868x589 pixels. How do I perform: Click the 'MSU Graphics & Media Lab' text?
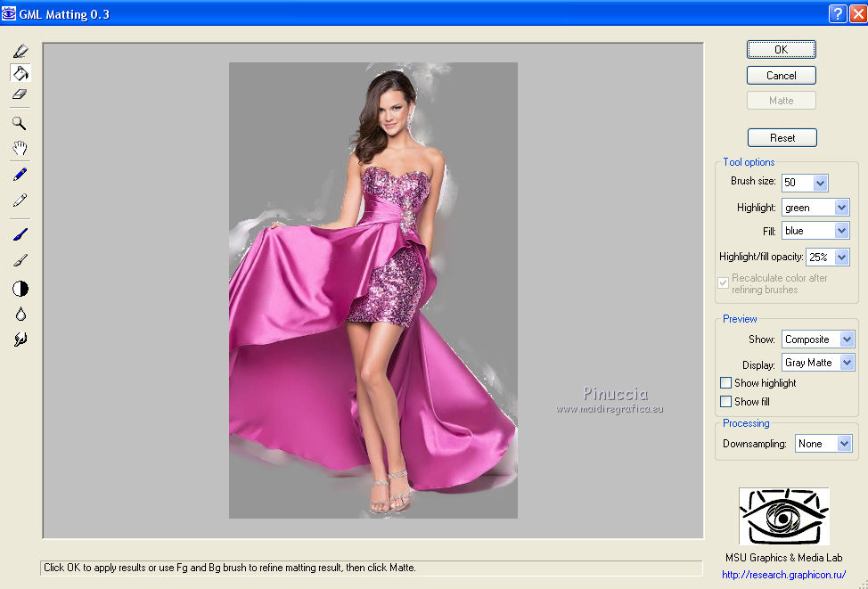click(784, 558)
